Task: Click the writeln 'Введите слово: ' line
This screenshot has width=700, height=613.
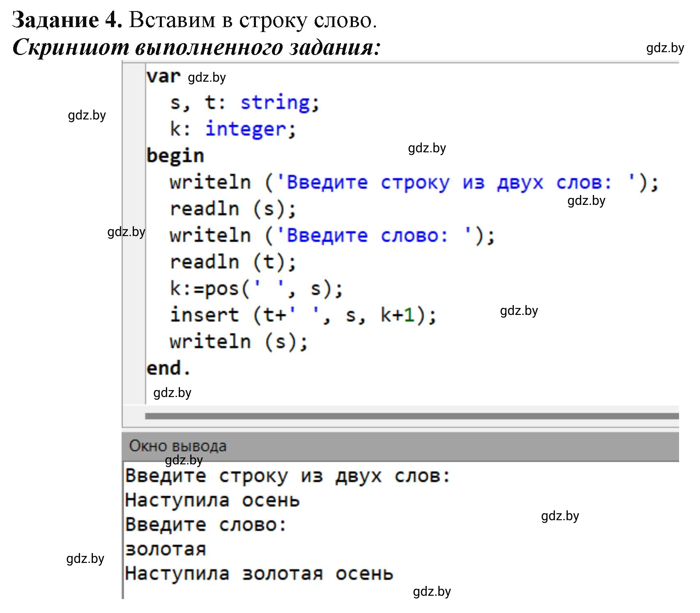Action: pyautogui.click(x=333, y=236)
